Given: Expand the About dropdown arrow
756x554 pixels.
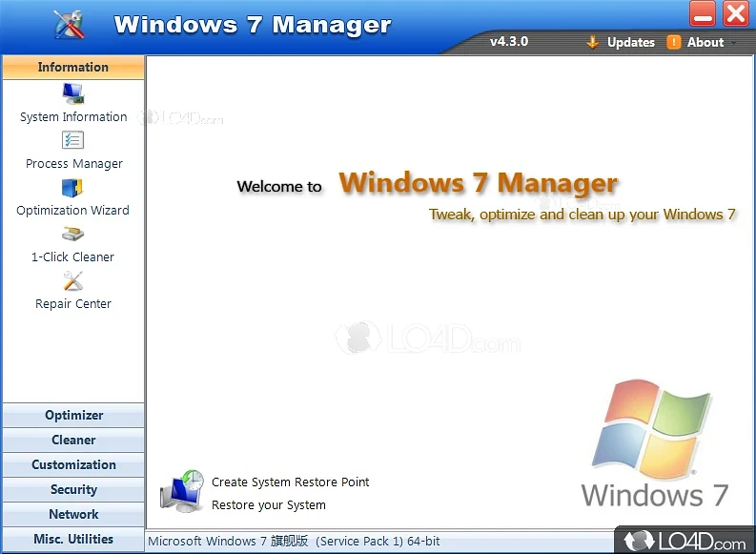Looking at the screenshot, I should coord(733,43).
